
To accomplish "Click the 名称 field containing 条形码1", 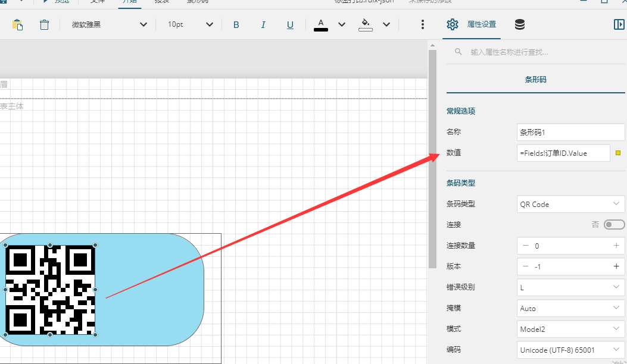I will click(x=570, y=132).
